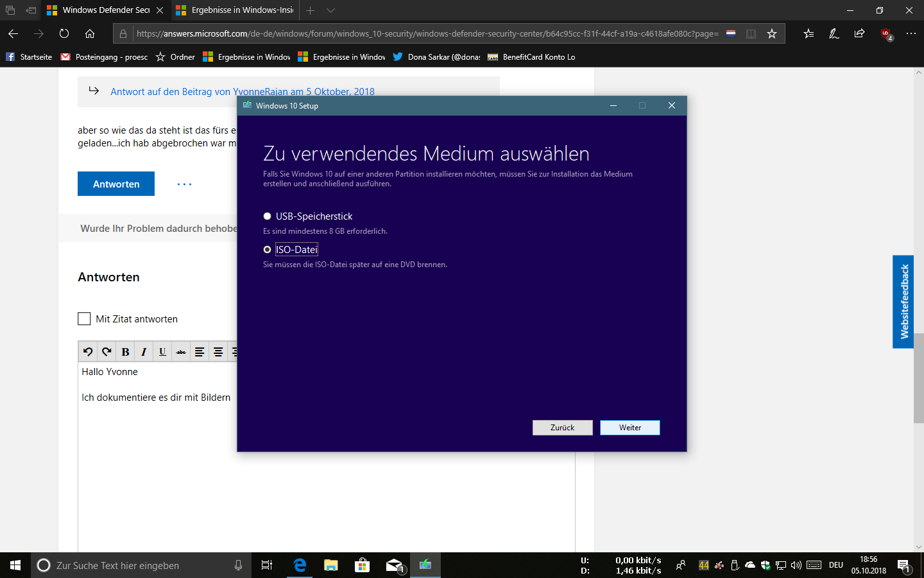Viewport: 924px width, 578px height.
Task: Click the page vertical scrollbar thumb
Action: click(918, 378)
